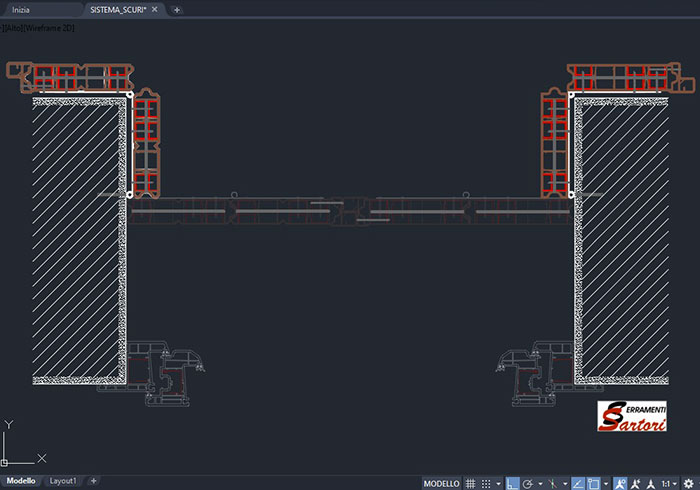Toggle Ortho mode in status bar
Screen dimensions: 700x490
tap(511, 483)
